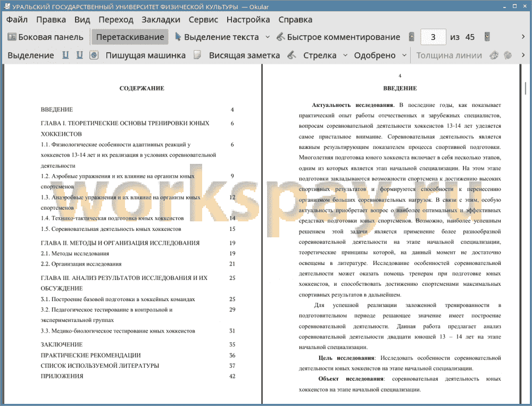Click the page number field showing 3
The height and width of the screenshot is (406, 532).
coord(433,37)
